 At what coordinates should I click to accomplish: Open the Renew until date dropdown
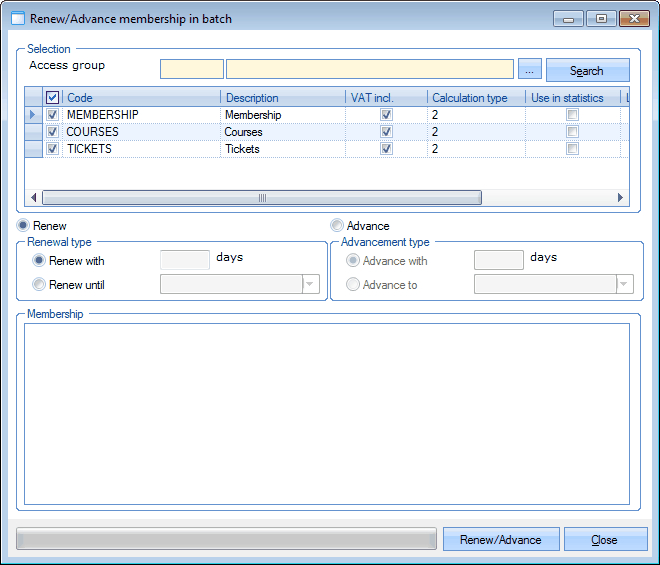point(310,285)
